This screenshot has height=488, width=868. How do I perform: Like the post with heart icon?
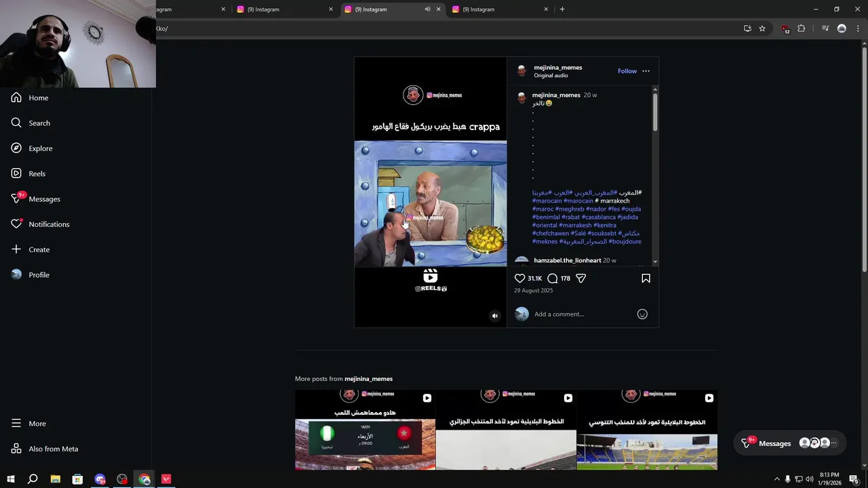tap(519, 279)
